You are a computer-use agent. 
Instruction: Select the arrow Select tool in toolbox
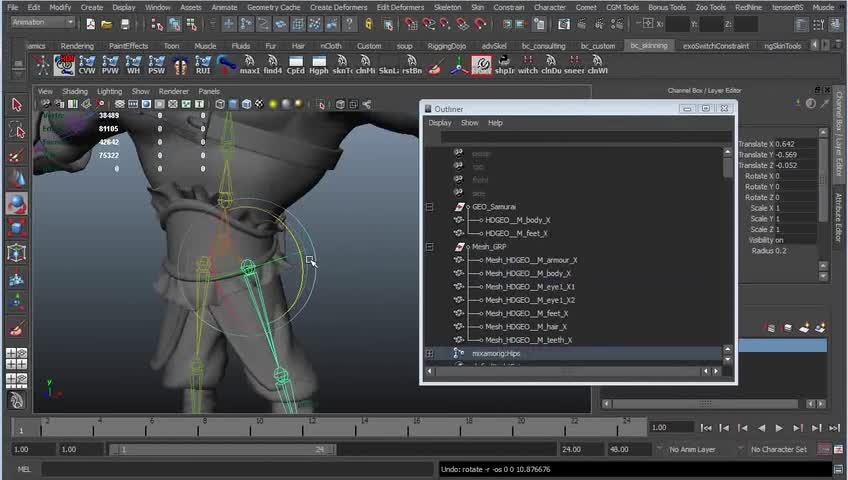16,105
